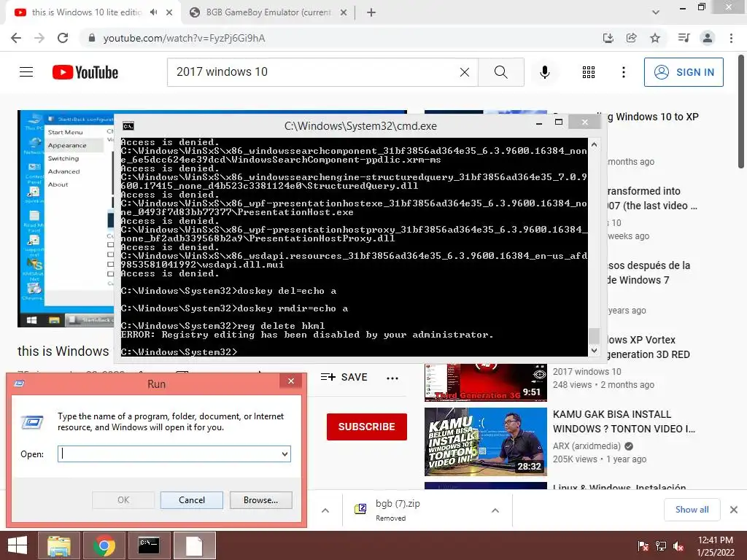Click Browse... in the Run dialog
Viewport: 747px width, 560px height.
[x=260, y=500]
